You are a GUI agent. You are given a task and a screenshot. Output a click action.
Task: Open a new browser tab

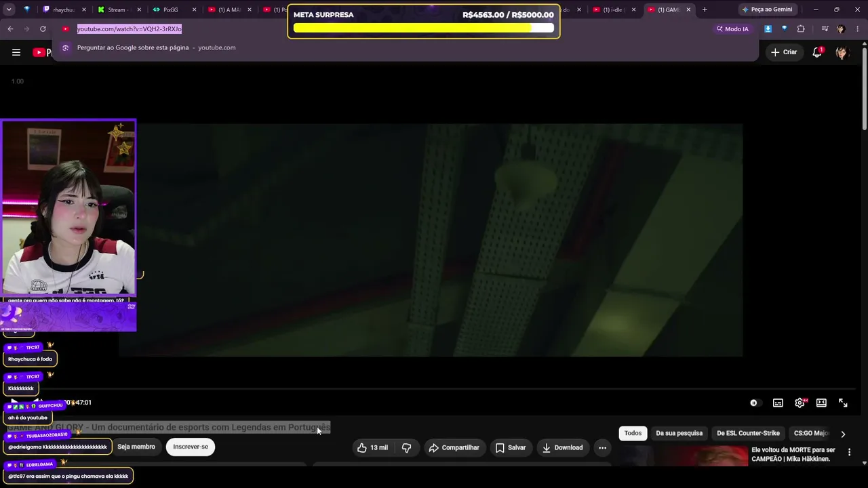point(705,9)
